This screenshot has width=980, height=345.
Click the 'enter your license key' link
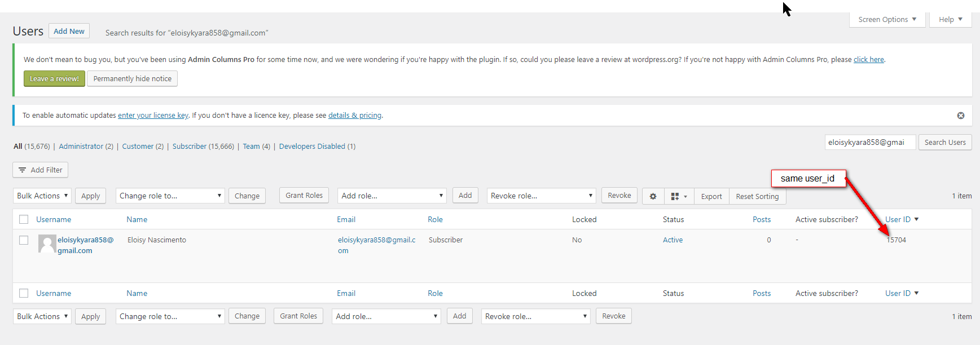pyautogui.click(x=153, y=116)
